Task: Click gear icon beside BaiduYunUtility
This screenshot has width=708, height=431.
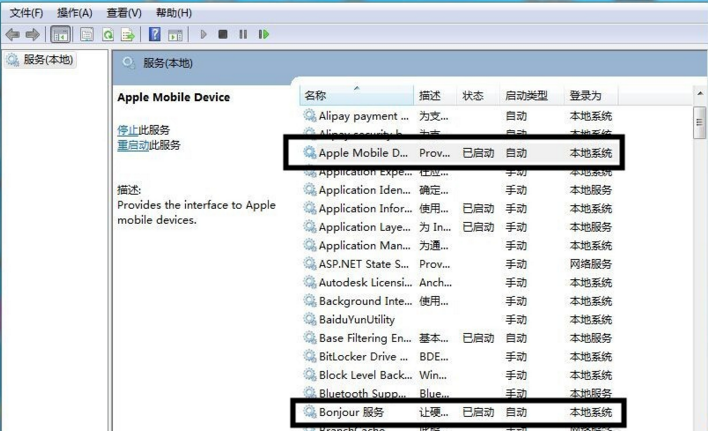Action: (x=310, y=319)
